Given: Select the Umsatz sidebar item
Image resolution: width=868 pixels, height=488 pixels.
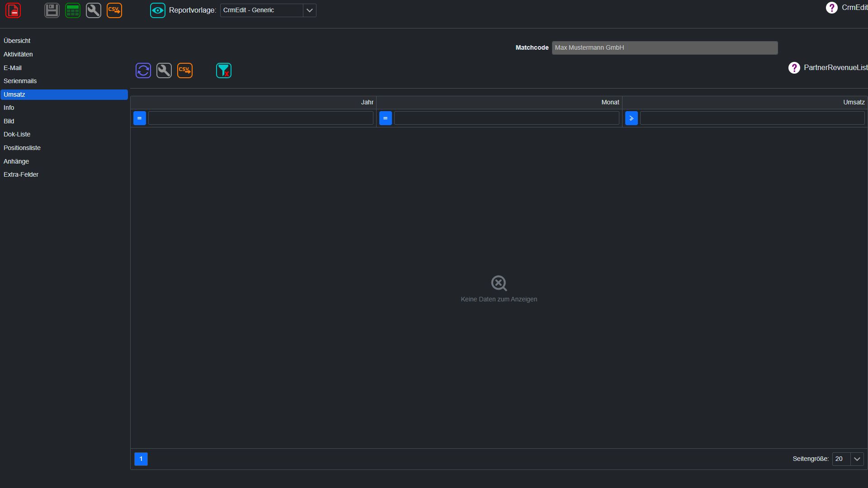Looking at the screenshot, I should coord(64,94).
